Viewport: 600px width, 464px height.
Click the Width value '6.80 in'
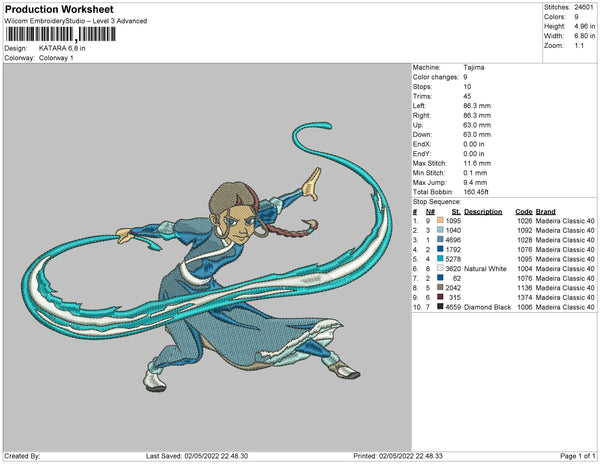tap(584, 36)
